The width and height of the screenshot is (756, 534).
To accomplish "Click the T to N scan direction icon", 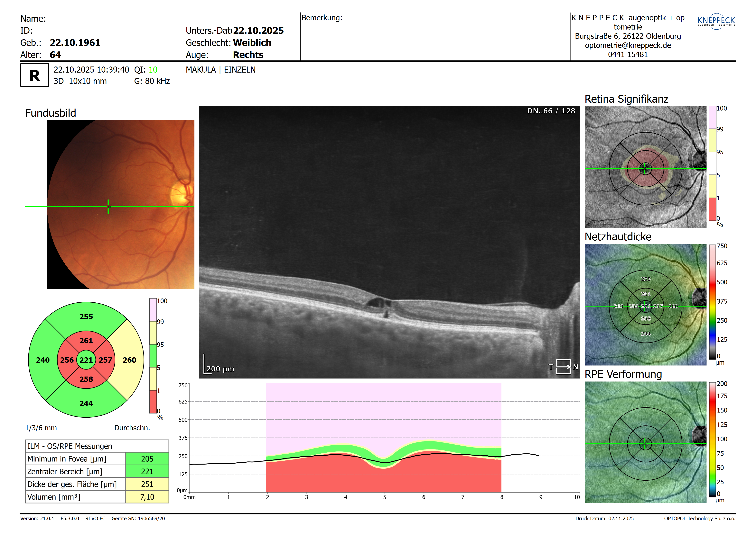I will point(563,367).
